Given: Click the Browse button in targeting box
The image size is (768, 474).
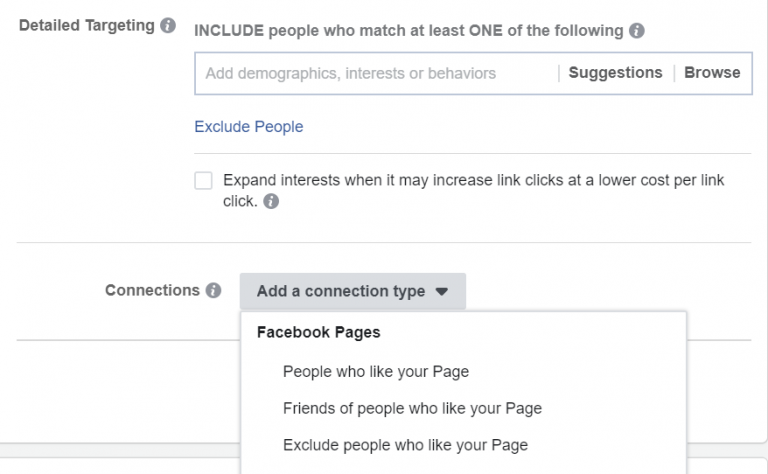Looking at the screenshot, I should [712, 73].
